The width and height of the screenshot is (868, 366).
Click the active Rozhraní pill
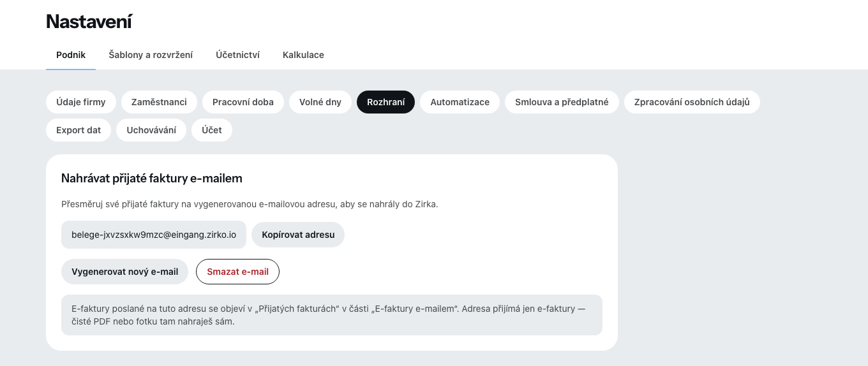click(385, 102)
